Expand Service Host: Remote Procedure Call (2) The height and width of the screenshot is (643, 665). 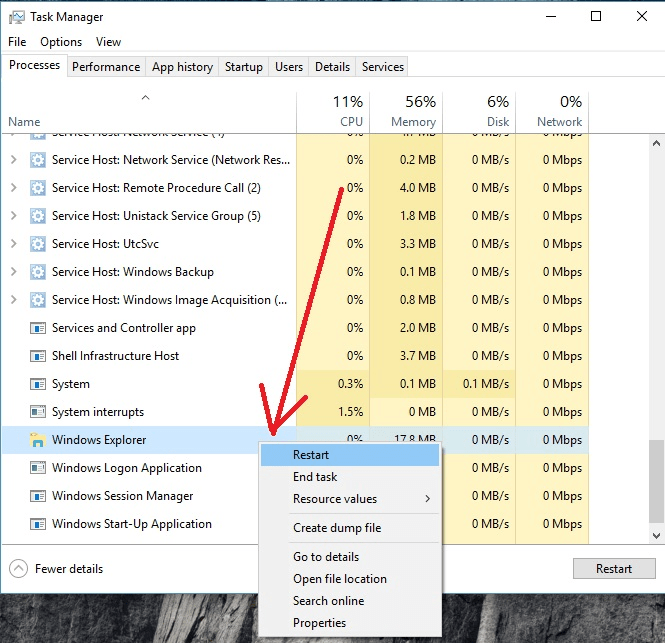(14, 188)
